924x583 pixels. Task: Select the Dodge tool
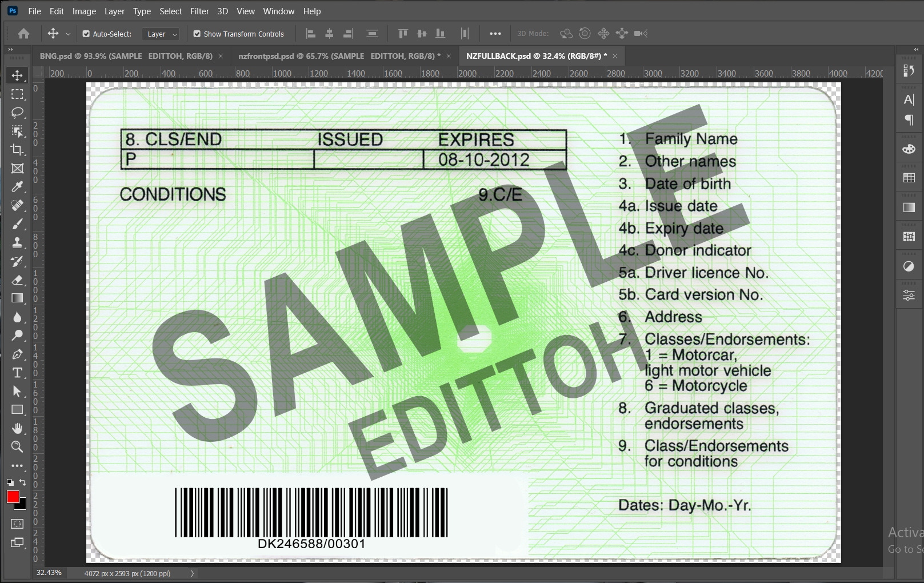click(x=17, y=336)
